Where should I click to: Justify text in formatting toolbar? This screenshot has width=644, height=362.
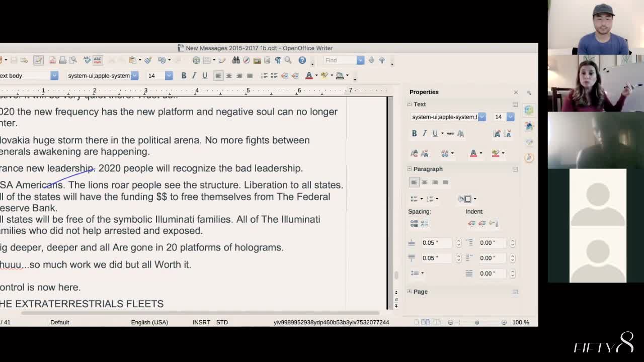[250, 75]
